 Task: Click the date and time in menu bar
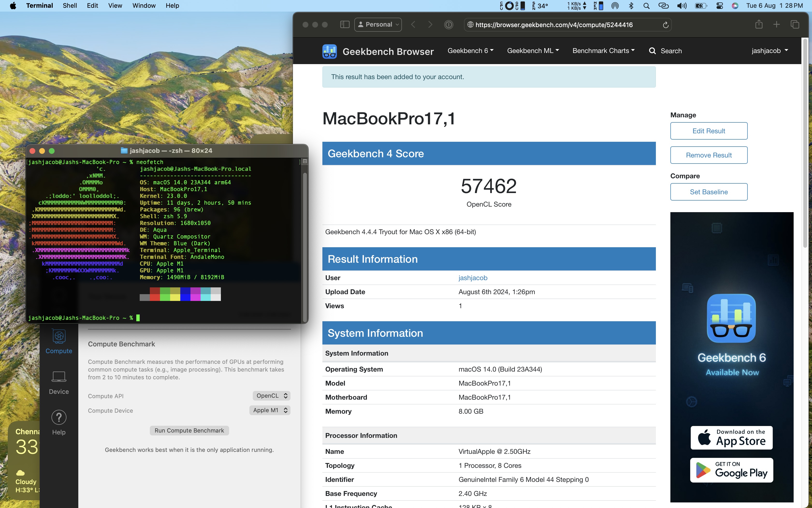point(774,6)
